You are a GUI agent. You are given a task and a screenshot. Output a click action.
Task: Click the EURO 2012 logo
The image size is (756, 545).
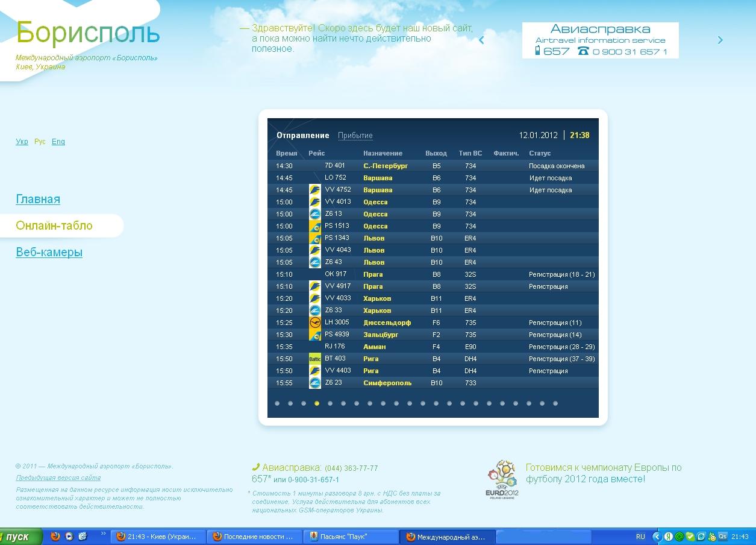[502, 479]
